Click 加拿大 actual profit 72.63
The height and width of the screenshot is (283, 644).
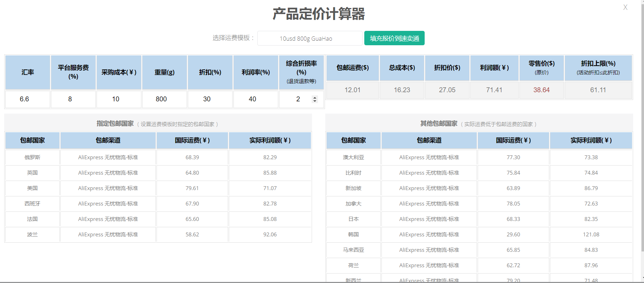coord(591,204)
